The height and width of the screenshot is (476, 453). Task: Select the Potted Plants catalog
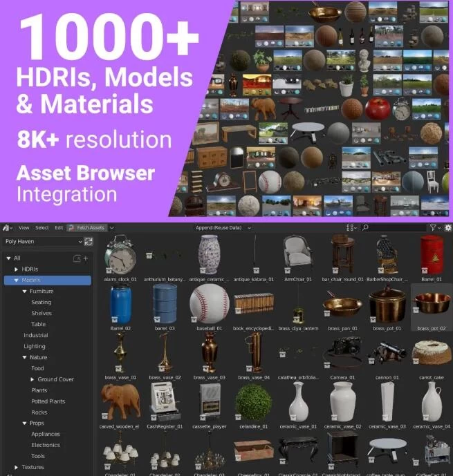[x=48, y=401]
